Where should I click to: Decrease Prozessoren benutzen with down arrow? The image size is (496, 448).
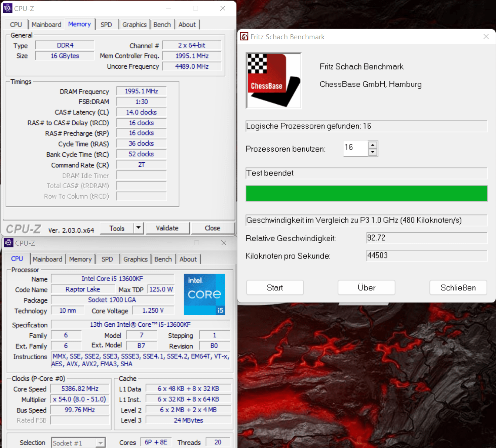coord(373,152)
